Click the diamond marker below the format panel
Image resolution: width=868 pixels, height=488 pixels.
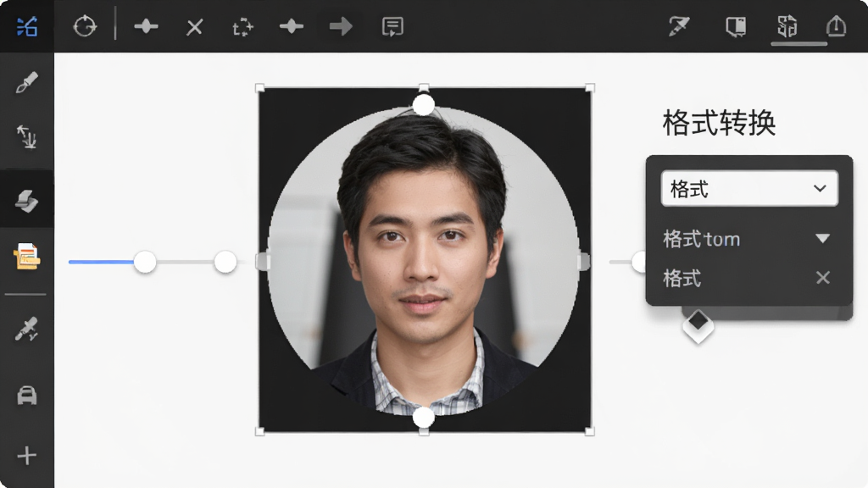698,324
